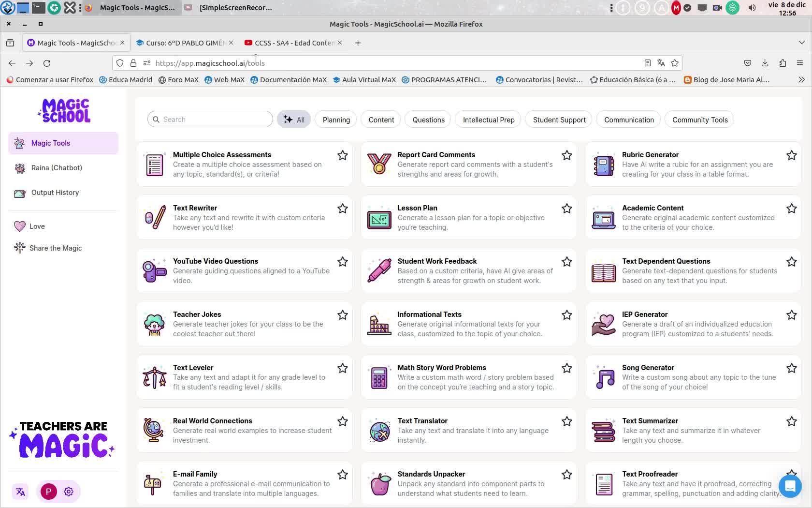The height and width of the screenshot is (508, 812).
Task: Open the Lesson Plan chalkboard icon
Action: [379, 220]
